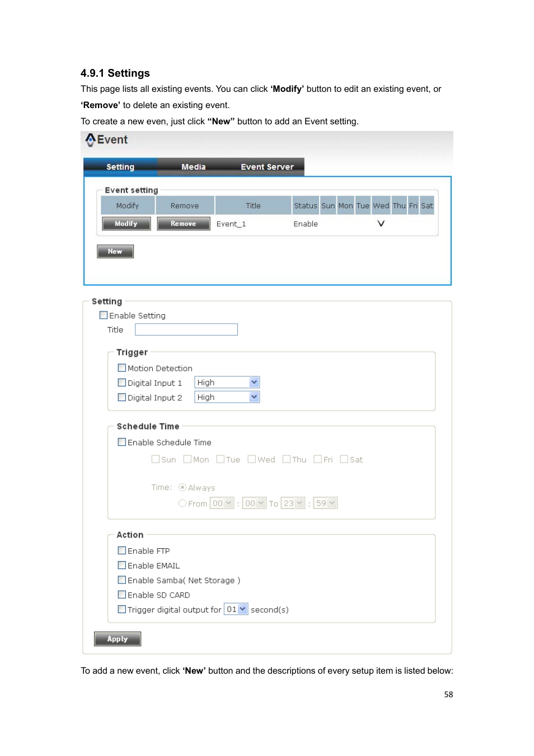Image resolution: width=534 pixels, height=756 pixels.
Task: Open the digital output seconds dropdown
Action: [236, 609]
